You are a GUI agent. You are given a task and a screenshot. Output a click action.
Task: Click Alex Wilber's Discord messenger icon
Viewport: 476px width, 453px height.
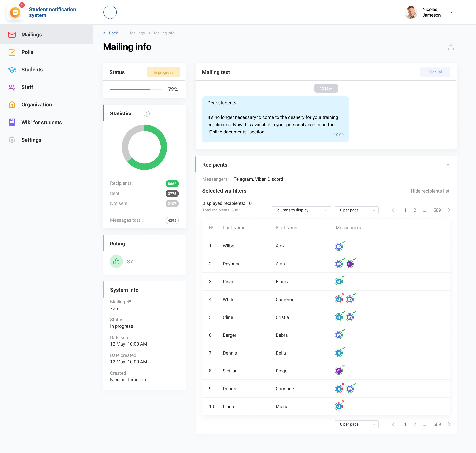coord(339,247)
